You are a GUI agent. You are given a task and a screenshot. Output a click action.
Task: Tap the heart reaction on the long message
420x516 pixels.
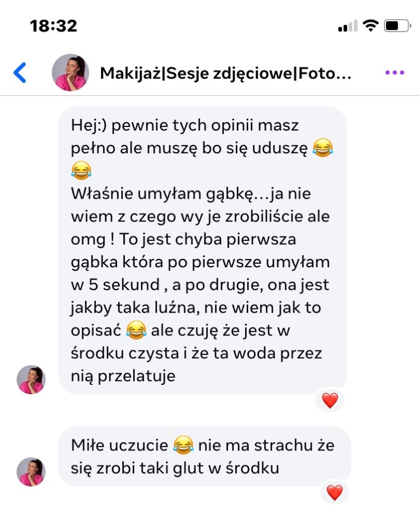(x=330, y=400)
